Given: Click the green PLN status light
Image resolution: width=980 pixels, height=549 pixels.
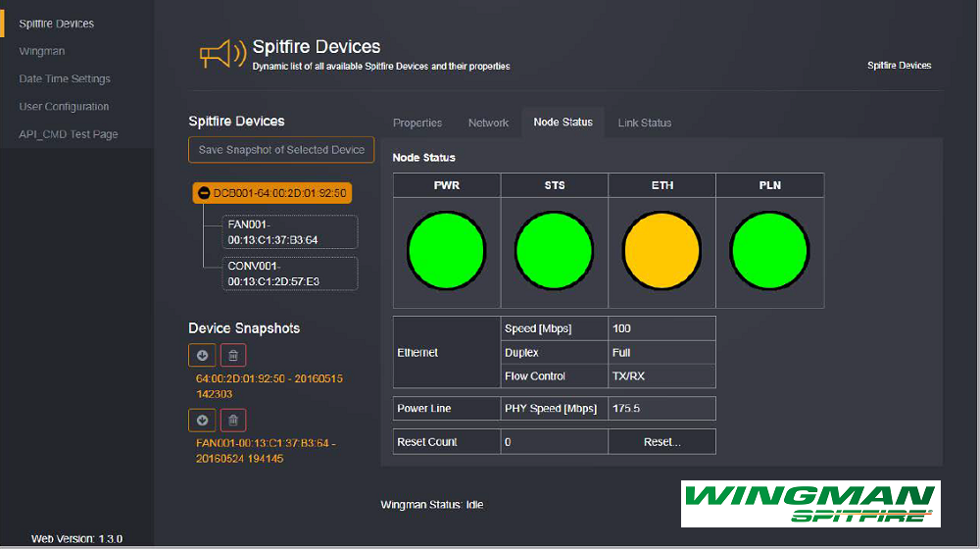Looking at the screenshot, I should coord(769,251).
